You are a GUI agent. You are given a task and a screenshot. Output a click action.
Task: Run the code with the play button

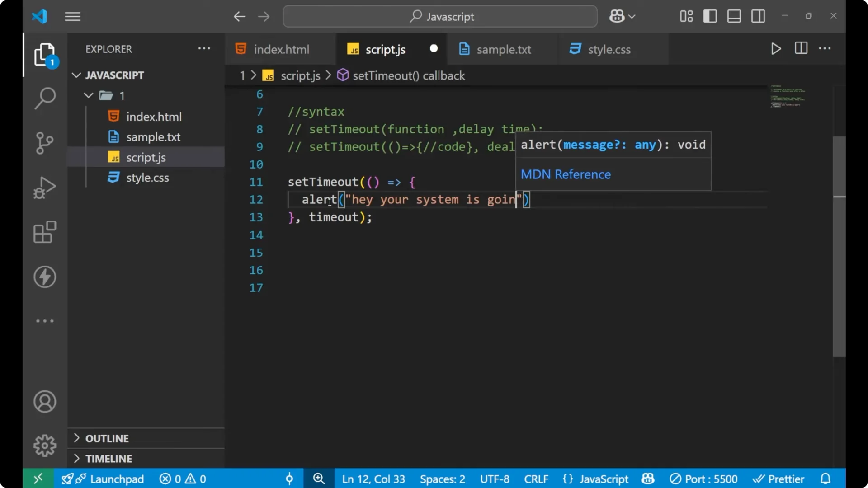click(x=776, y=49)
